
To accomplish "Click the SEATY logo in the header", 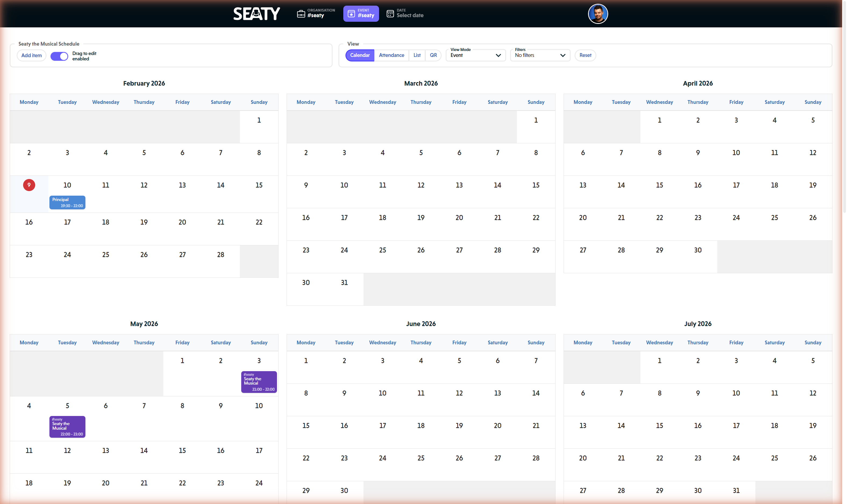I will [x=257, y=14].
